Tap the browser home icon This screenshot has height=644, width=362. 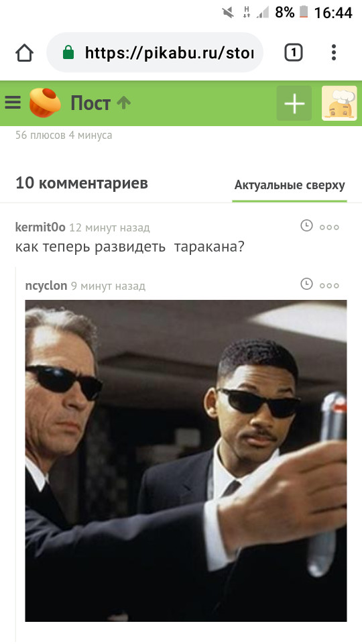pyautogui.click(x=24, y=53)
